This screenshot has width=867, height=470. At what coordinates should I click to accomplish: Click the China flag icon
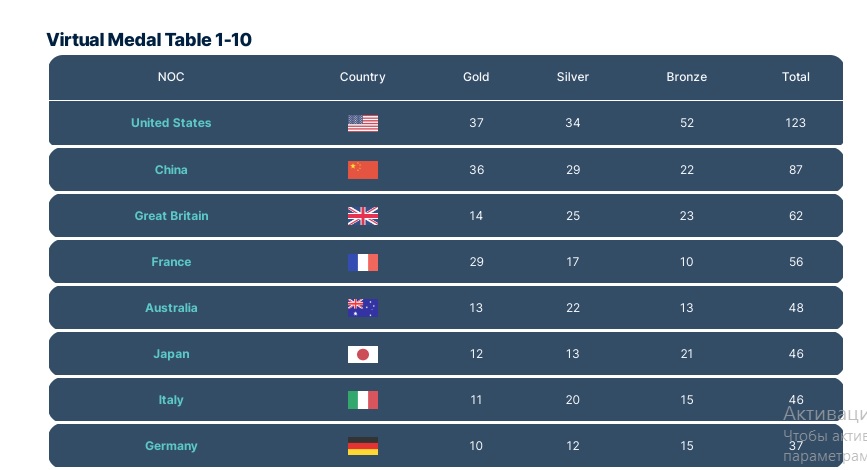click(x=362, y=170)
